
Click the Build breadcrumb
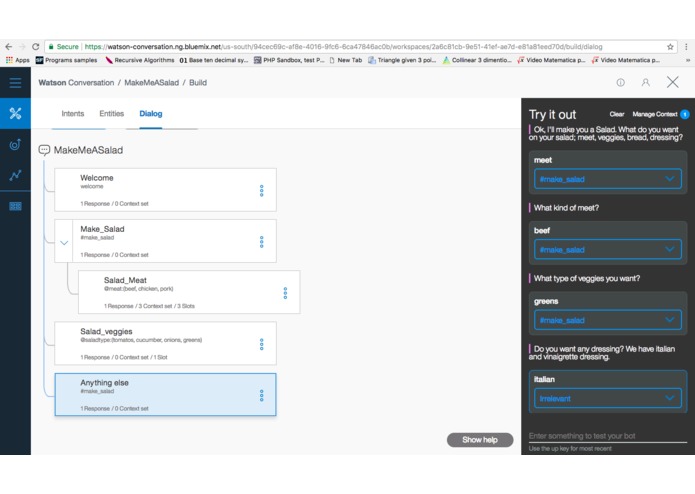pyautogui.click(x=198, y=82)
